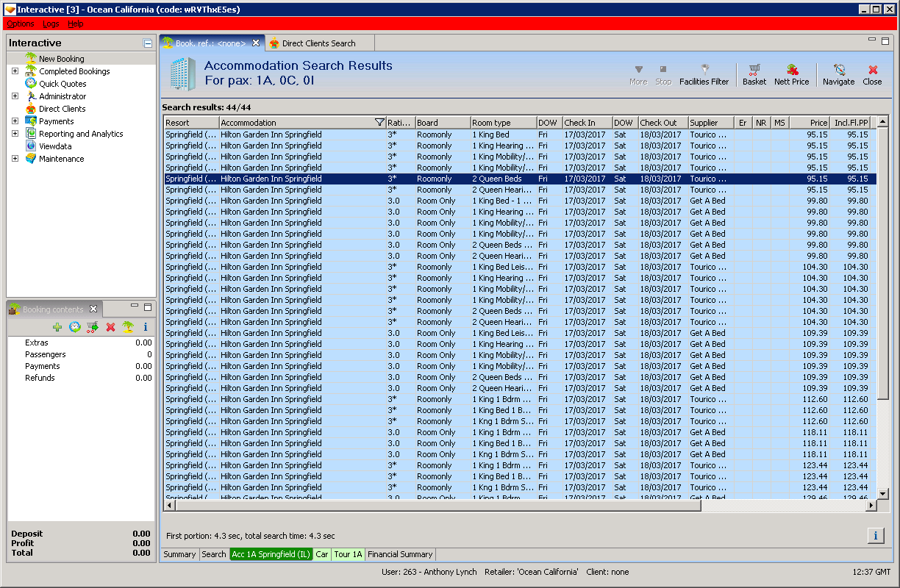Click the clock icon in Booking contents
The height and width of the screenshot is (588, 900).
coord(75,327)
